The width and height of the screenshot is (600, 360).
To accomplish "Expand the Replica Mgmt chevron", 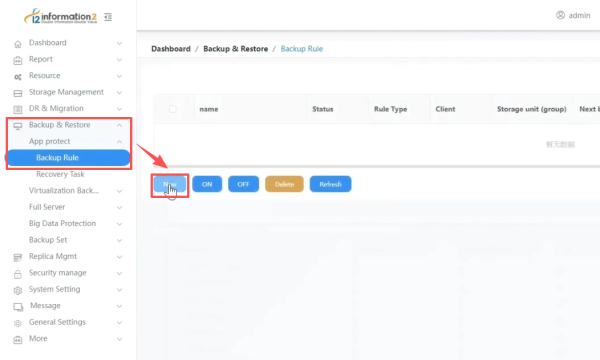I will point(119,257).
